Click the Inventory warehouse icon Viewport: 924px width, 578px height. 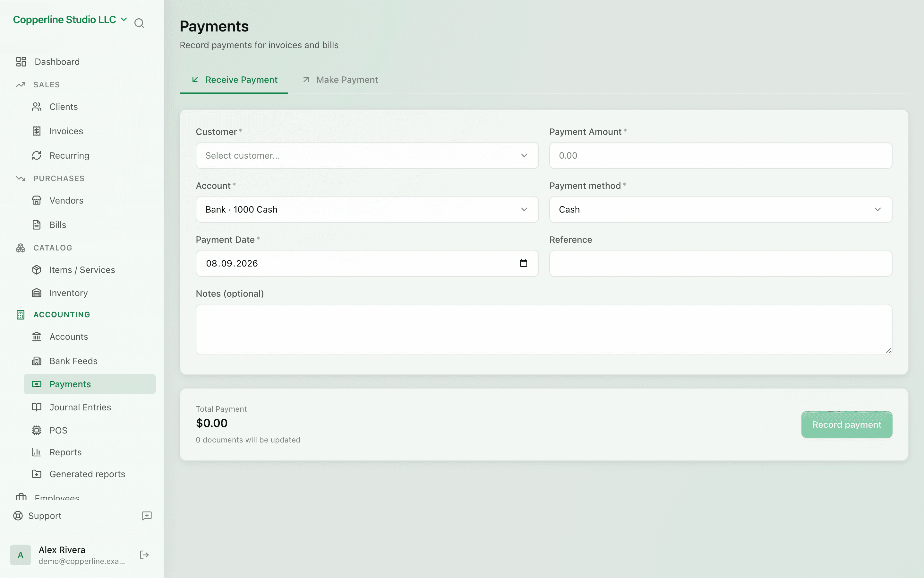37,293
